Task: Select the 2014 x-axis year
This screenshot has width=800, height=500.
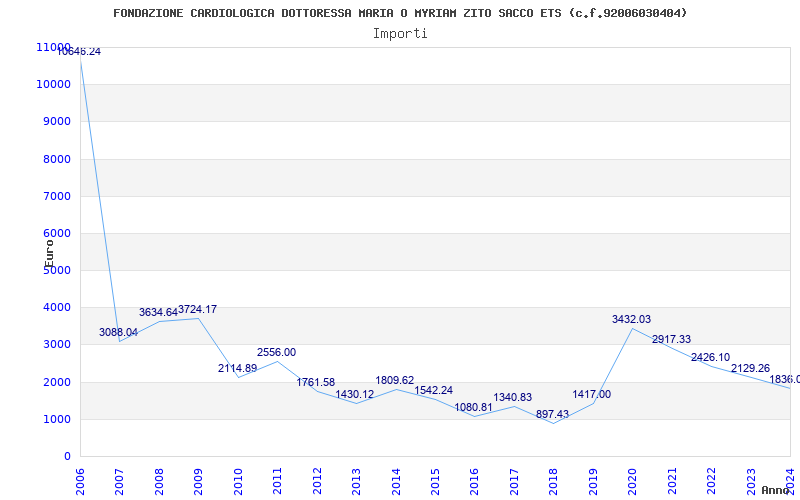Action: [x=395, y=480]
